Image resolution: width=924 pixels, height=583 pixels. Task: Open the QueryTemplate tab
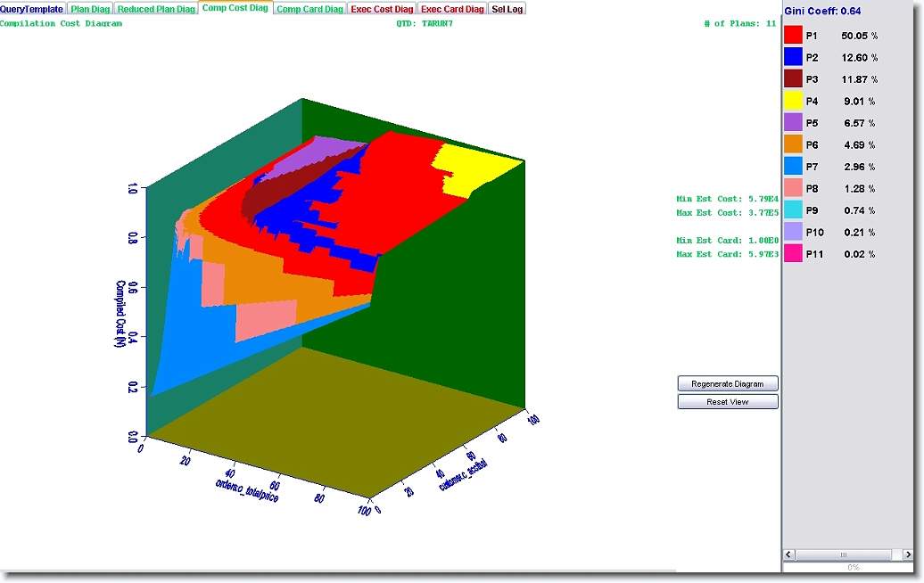[32, 9]
